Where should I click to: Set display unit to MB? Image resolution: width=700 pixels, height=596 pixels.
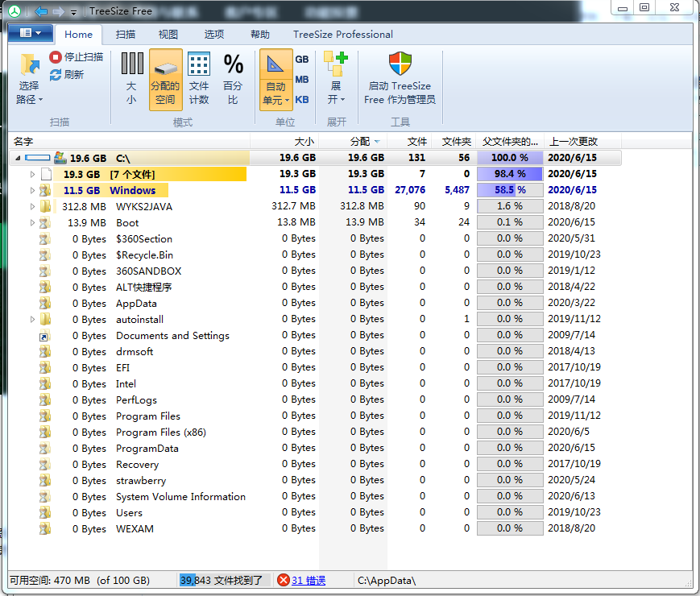(302, 80)
